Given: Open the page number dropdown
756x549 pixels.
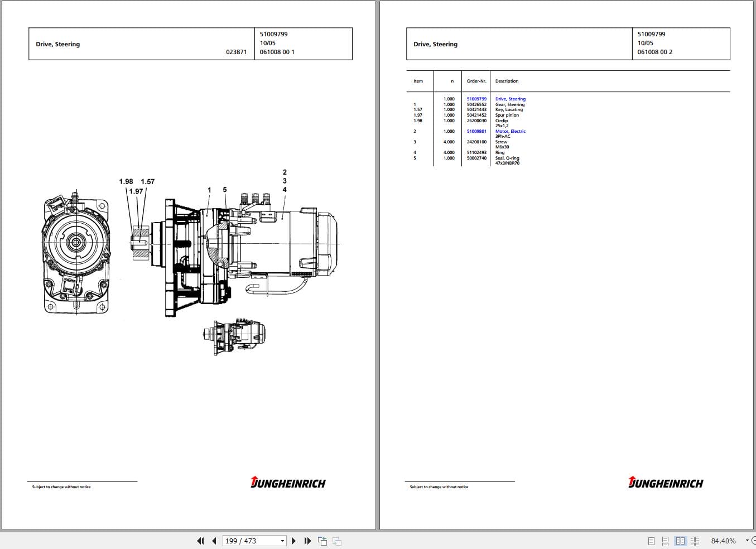Looking at the screenshot, I should (282, 541).
